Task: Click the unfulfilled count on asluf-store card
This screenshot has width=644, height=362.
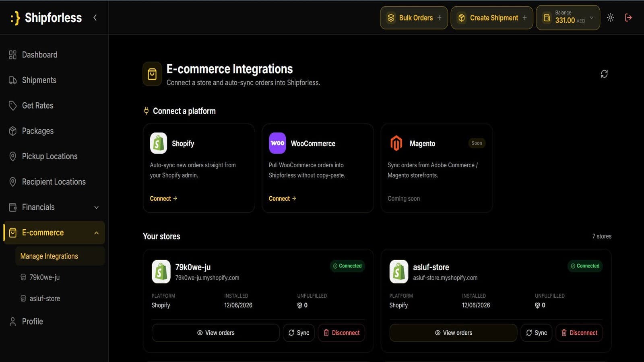Action: (540, 305)
